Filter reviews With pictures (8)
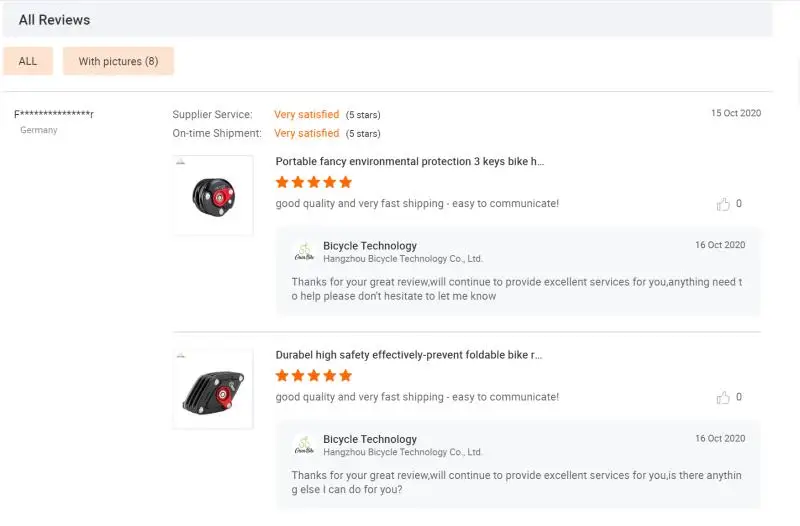The width and height of the screenshot is (800, 526). click(118, 61)
